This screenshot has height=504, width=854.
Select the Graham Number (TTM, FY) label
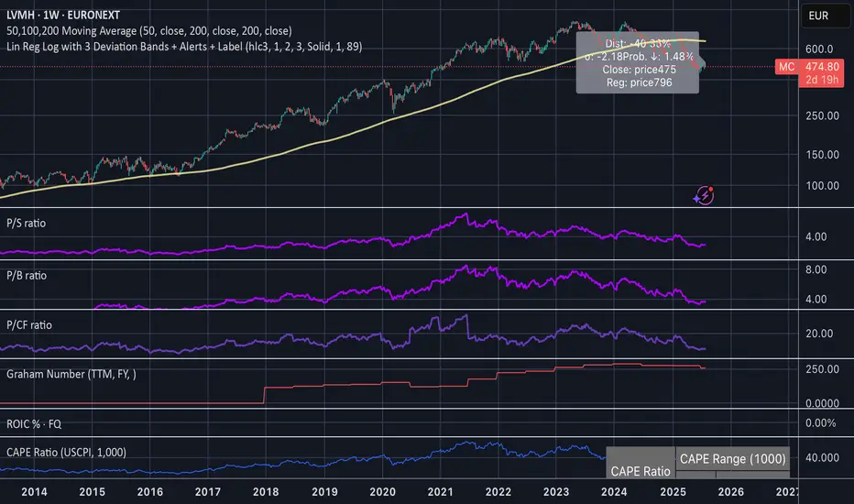(x=71, y=374)
